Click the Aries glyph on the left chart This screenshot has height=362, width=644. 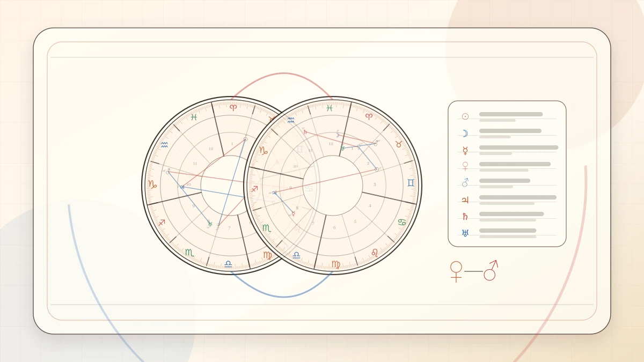click(x=233, y=107)
